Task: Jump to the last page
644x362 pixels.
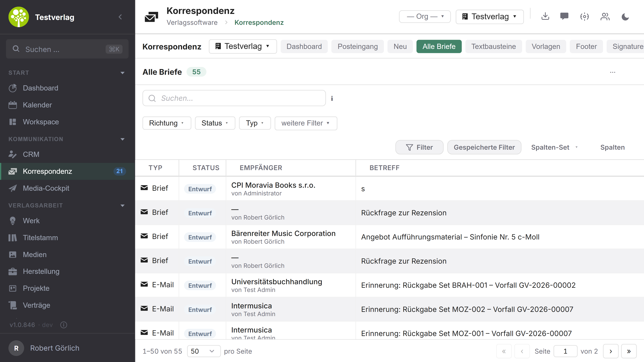Action: tap(629, 351)
